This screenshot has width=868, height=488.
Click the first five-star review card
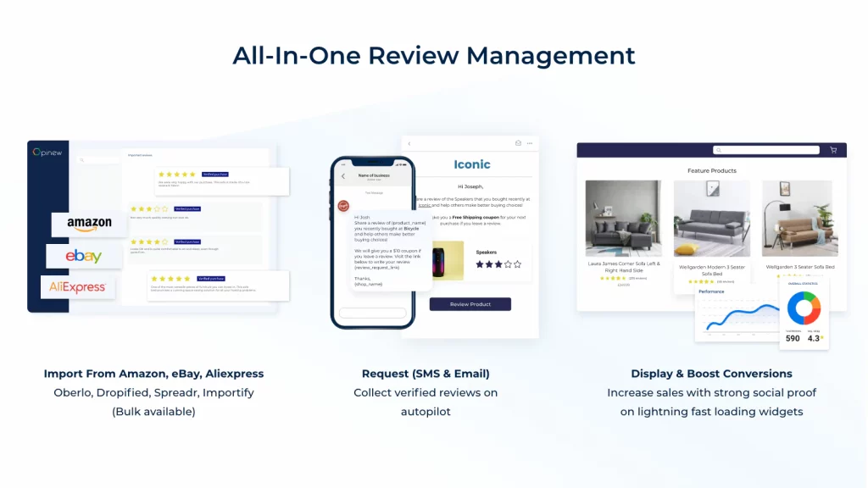[x=222, y=181]
